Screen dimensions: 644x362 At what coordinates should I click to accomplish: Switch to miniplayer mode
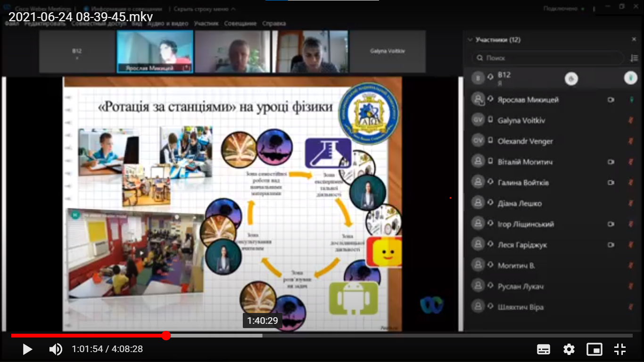click(594, 349)
